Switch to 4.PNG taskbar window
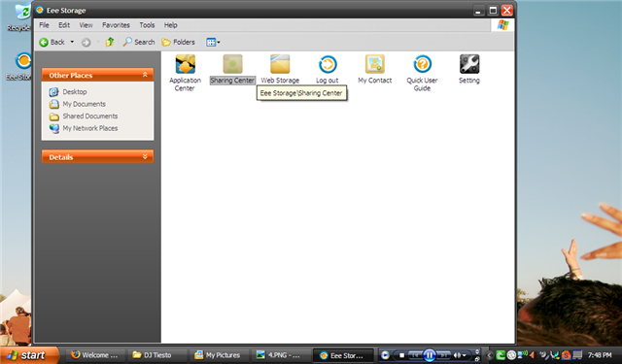 click(281, 355)
